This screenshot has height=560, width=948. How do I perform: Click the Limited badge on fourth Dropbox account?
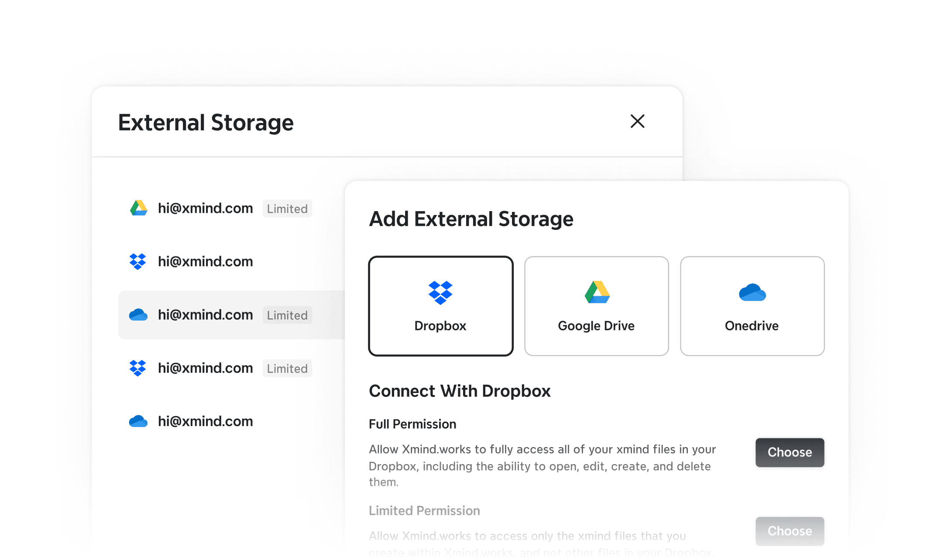pyautogui.click(x=287, y=368)
